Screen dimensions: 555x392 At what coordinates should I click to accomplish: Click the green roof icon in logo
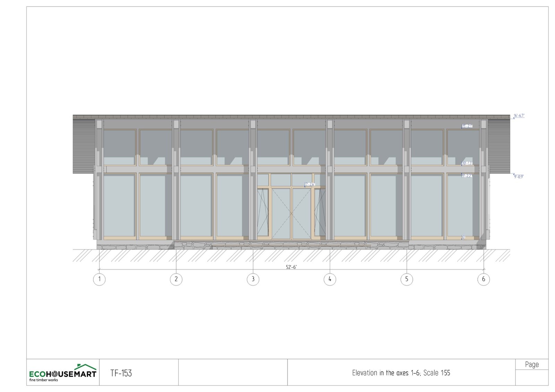86,367
